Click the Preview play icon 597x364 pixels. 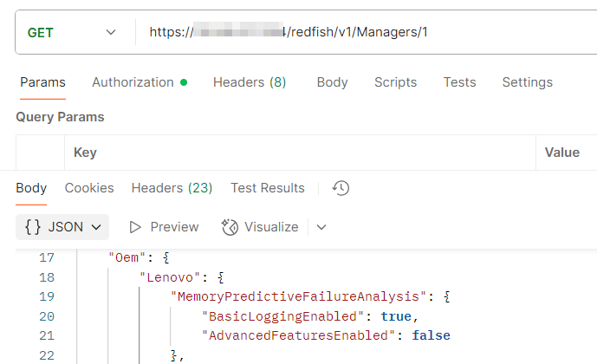[x=135, y=227]
